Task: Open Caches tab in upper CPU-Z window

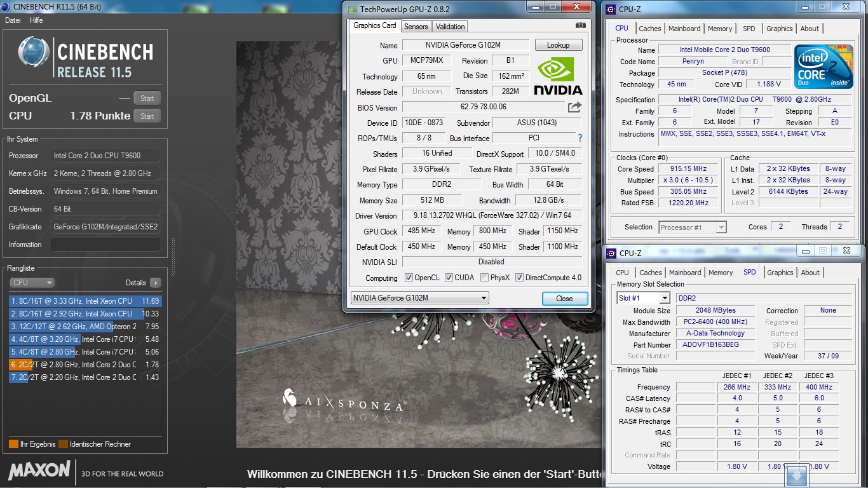Action: pyautogui.click(x=650, y=29)
